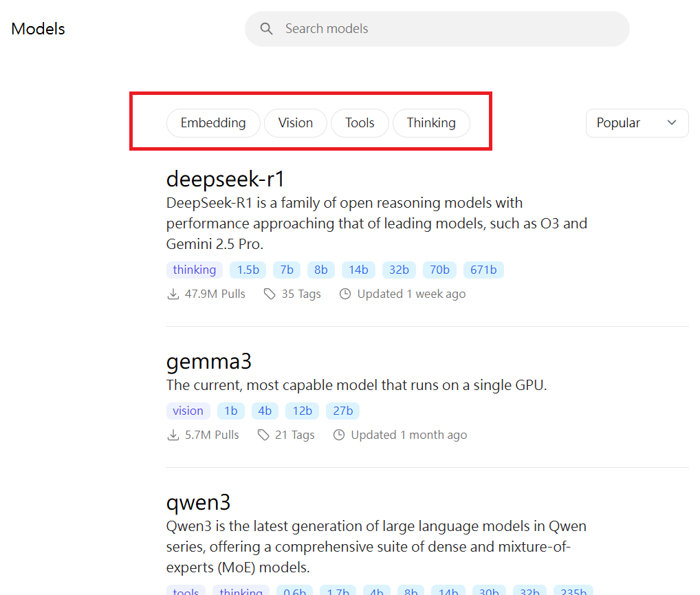The image size is (700, 595).
Task: Click the tag icon beside 35 Tags
Action: [269, 294]
